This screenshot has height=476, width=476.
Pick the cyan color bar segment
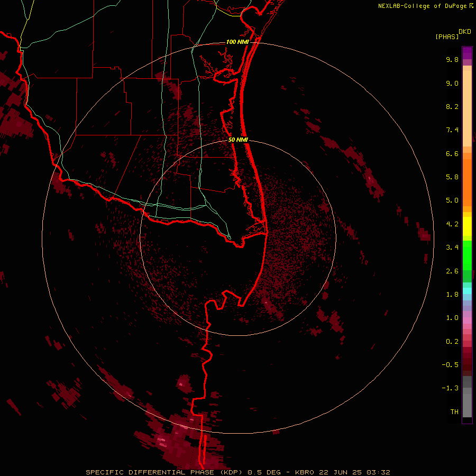point(467,290)
